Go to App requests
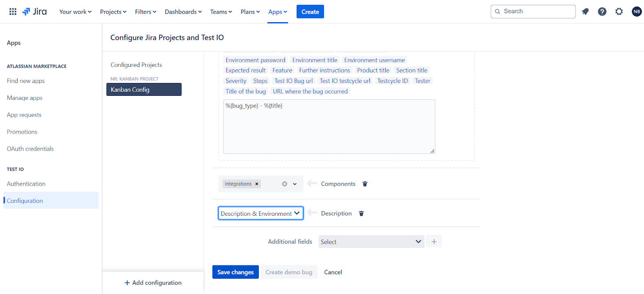The height and width of the screenshot is (294, 644). click(x=24, y=115)
